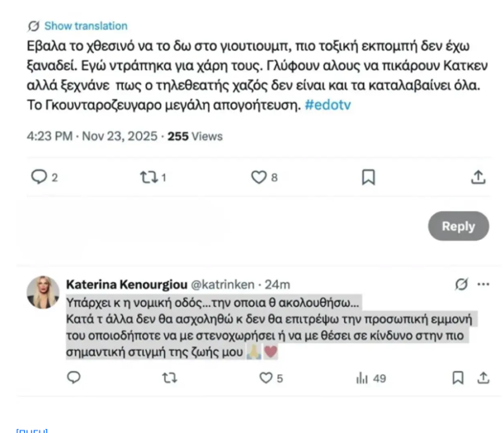Open the @katrinken handle
Image resolution: width=504 pixels, height=433 pixels.
(x=221, y=284)
